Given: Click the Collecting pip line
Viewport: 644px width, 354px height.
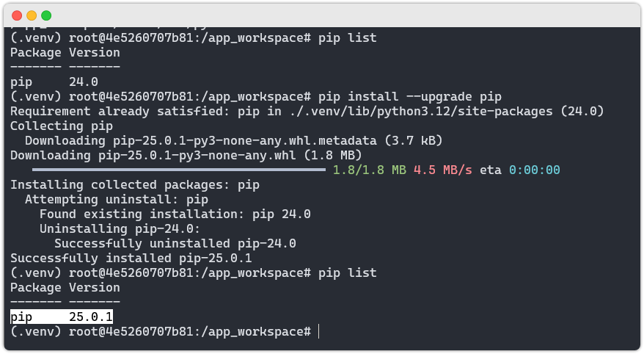Looking at the screenshot, I should (62, 126).
